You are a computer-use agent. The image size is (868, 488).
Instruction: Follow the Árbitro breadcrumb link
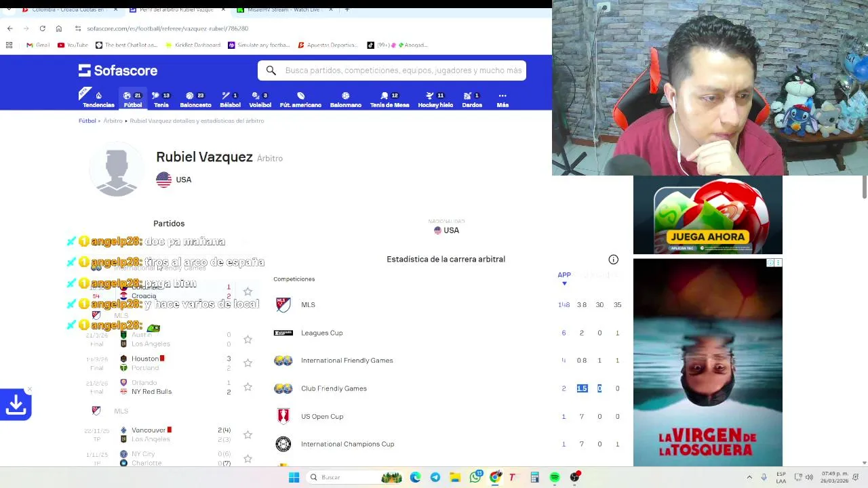click(113, 121)
